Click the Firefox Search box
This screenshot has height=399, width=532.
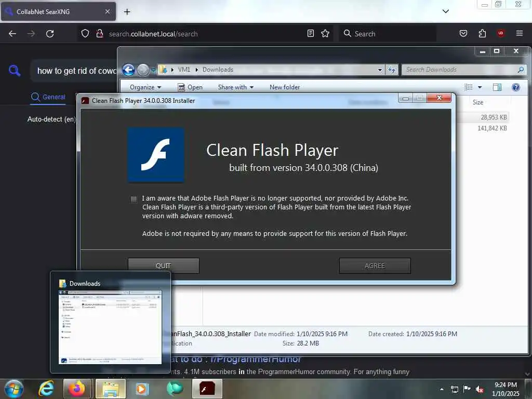pos(387,34)
